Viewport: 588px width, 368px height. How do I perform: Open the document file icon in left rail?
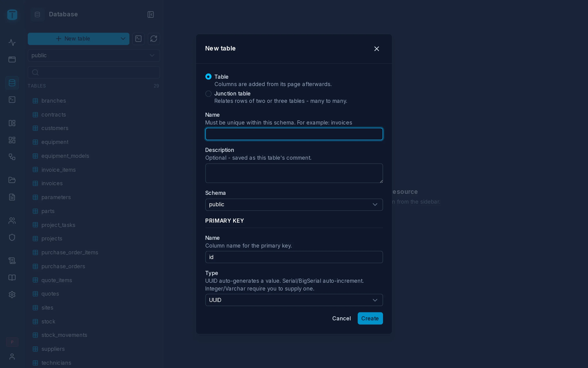12,197
